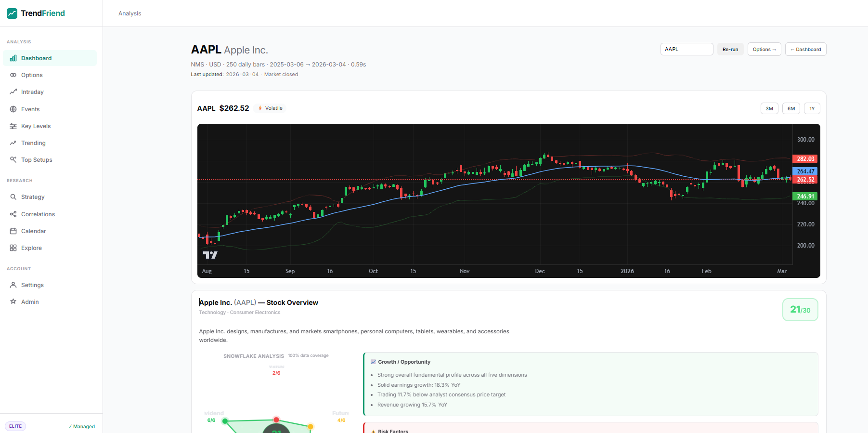Click the 4/6 future score label
The width and height of the screenshot is (868, 433).
(341, 420)
